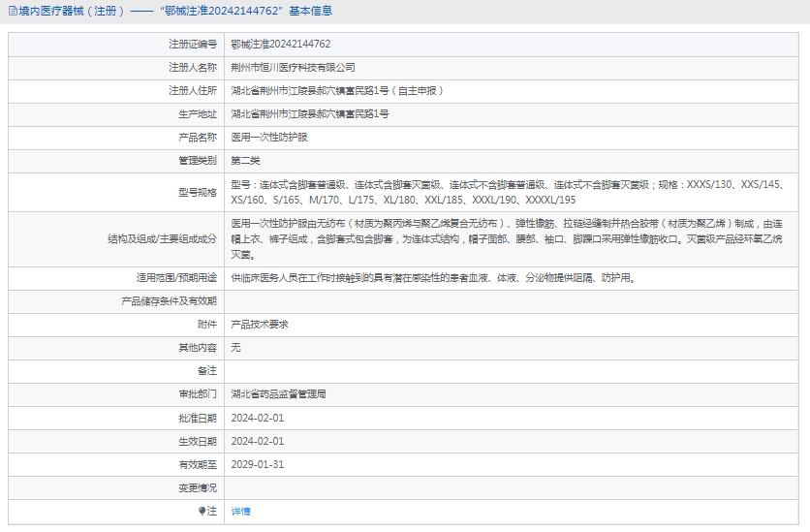Select the approving department 湖北省药品监督管理局

pos(278,394)
